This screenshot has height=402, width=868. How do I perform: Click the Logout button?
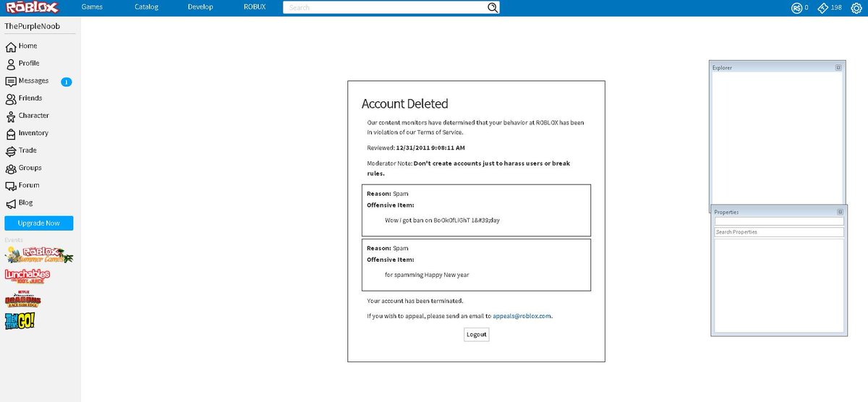[x=477, y=334]
